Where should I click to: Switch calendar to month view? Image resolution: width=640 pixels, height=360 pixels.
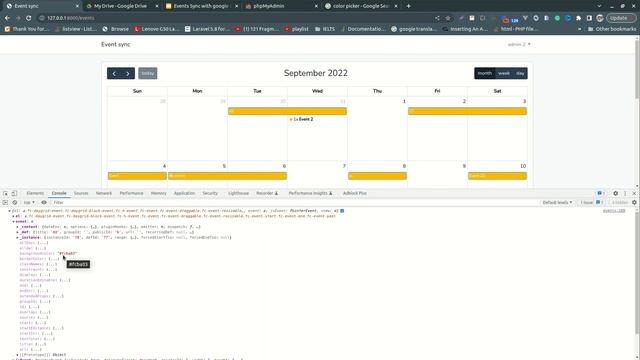(x=484, y=73)
